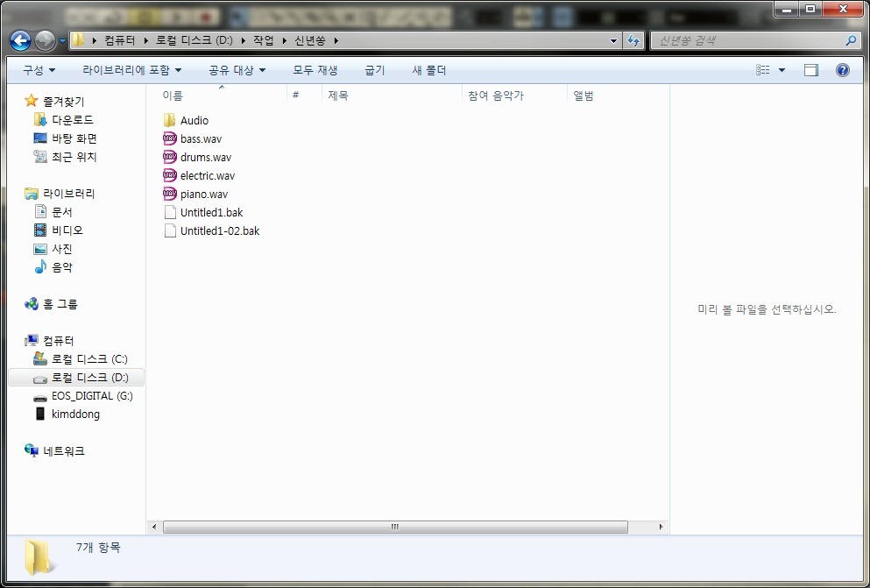The image size is (870, 588).
Task: Select 컴퓨터 in navigation pane
Action: pos(58,341)
